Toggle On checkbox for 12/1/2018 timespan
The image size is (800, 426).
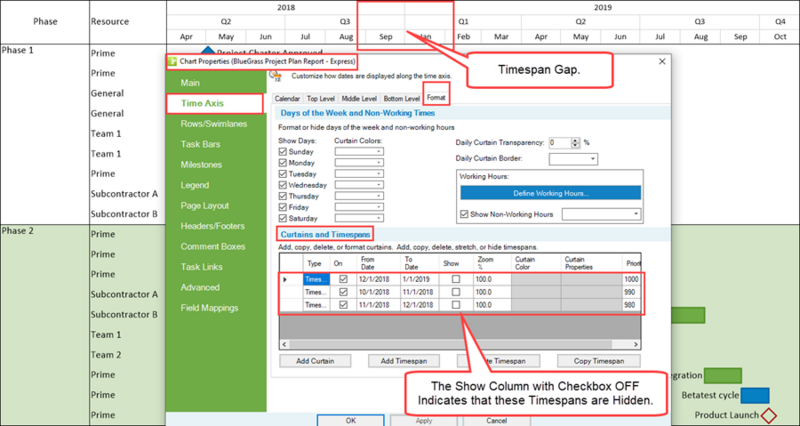[343, 280]
